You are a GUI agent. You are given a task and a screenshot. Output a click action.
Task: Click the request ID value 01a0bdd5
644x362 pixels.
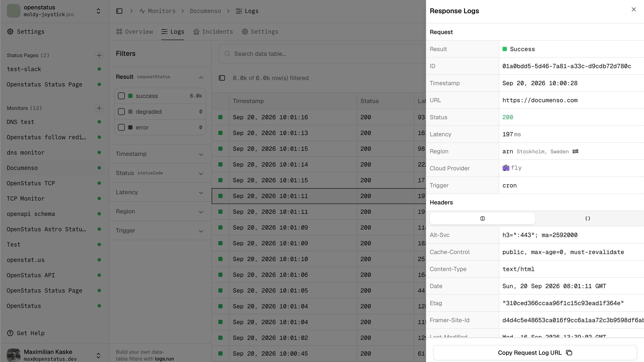coord(567,66)
